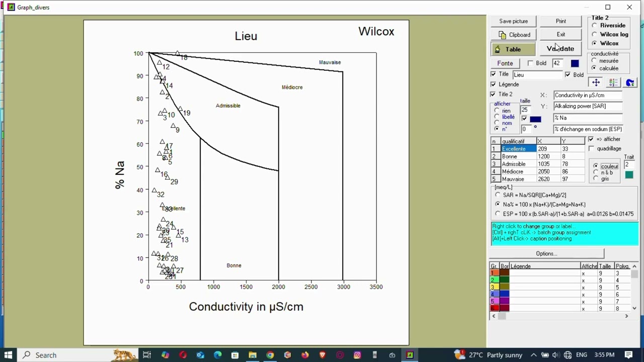
Task: Select 'libellé' in the afficher group
Action: click(497, 117)
